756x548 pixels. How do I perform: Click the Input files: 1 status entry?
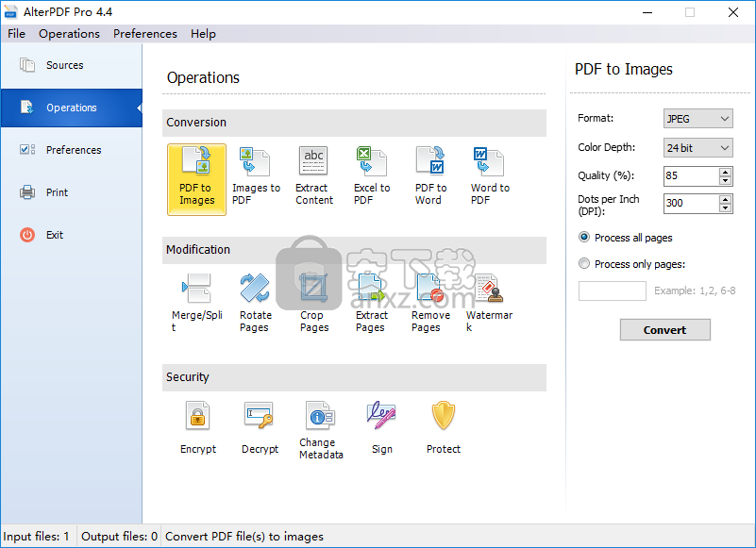37,537
